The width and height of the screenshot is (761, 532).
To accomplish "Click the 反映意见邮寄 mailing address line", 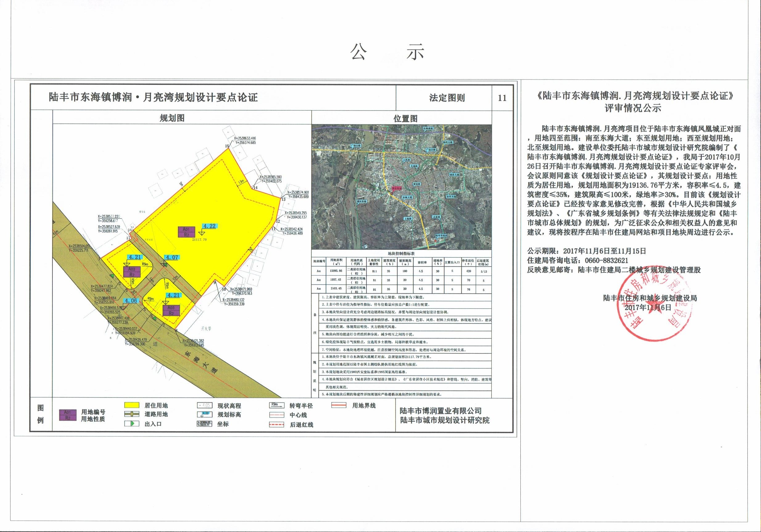I will pyautogui.click(x=614, y=270).
